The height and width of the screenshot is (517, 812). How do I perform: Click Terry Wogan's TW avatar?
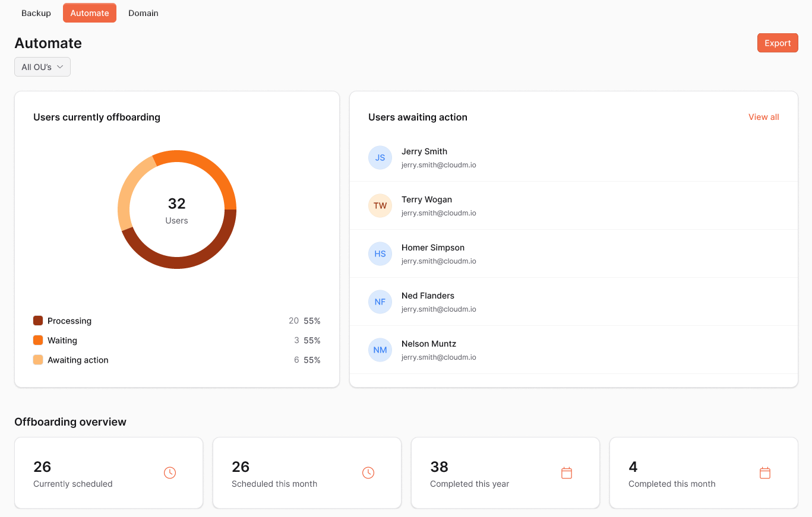(380, 206)
